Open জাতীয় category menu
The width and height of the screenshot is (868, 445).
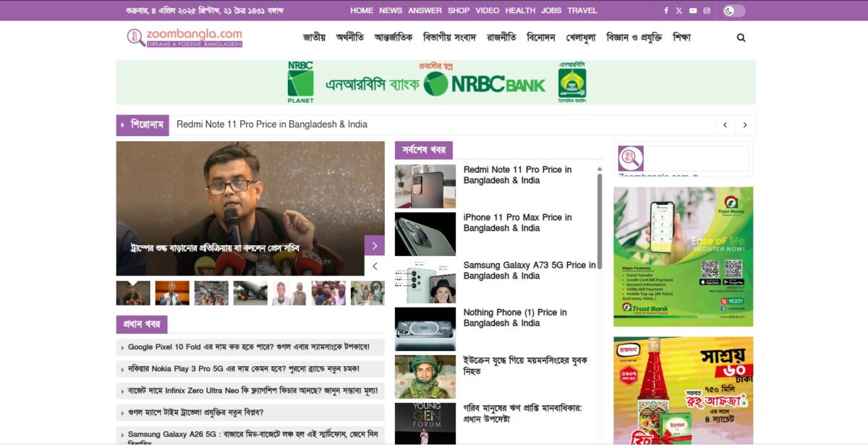[314, 38]
